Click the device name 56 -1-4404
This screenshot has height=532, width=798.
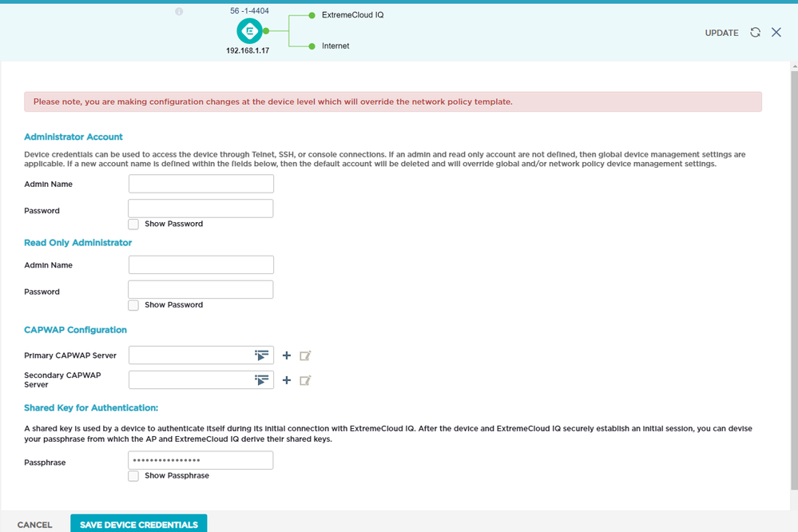249,10
